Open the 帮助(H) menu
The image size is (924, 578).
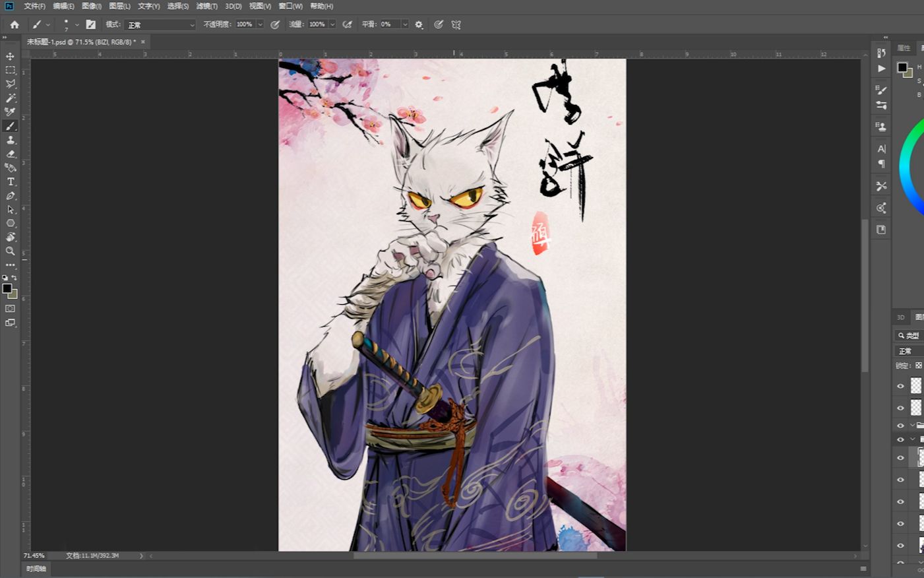pyautogui.click(x=321, y=6)
